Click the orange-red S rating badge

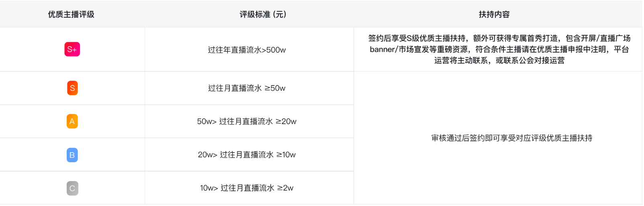[72, 88]
